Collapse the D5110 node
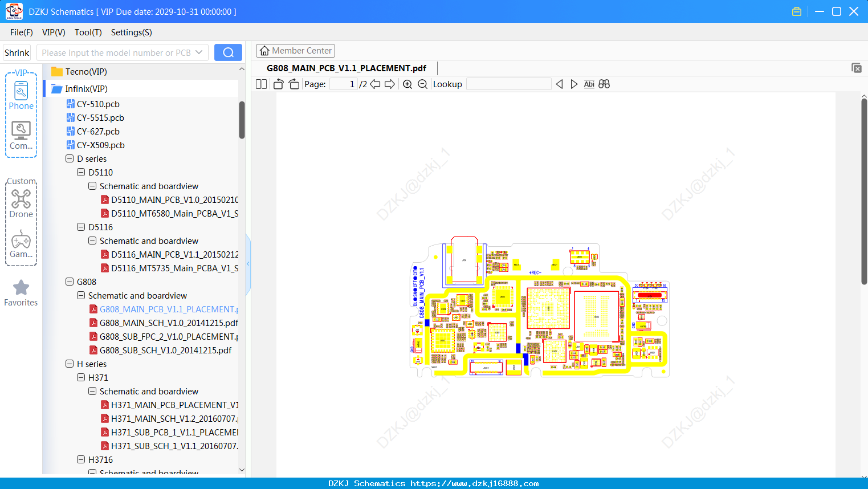This screenshot has height=489, width=868. 81,172
